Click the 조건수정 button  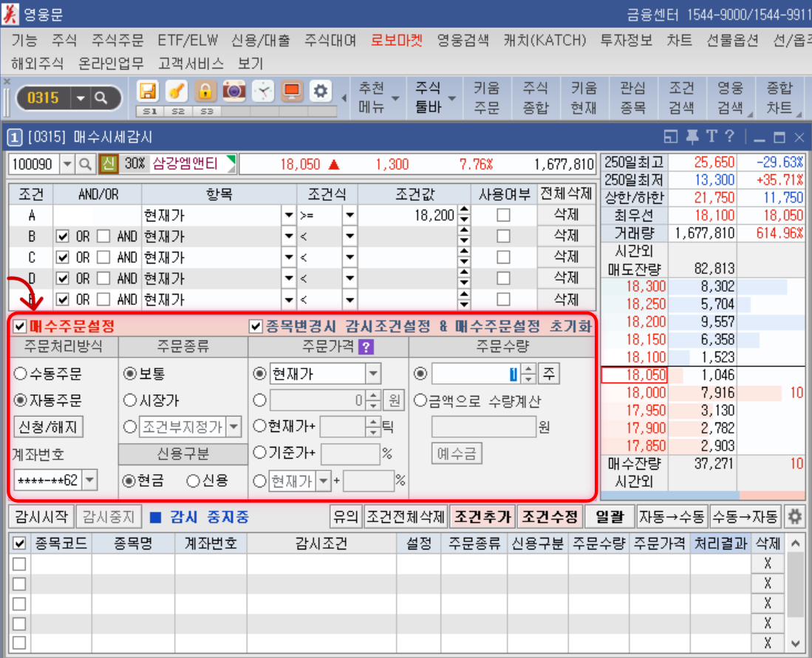pos(550,517)
